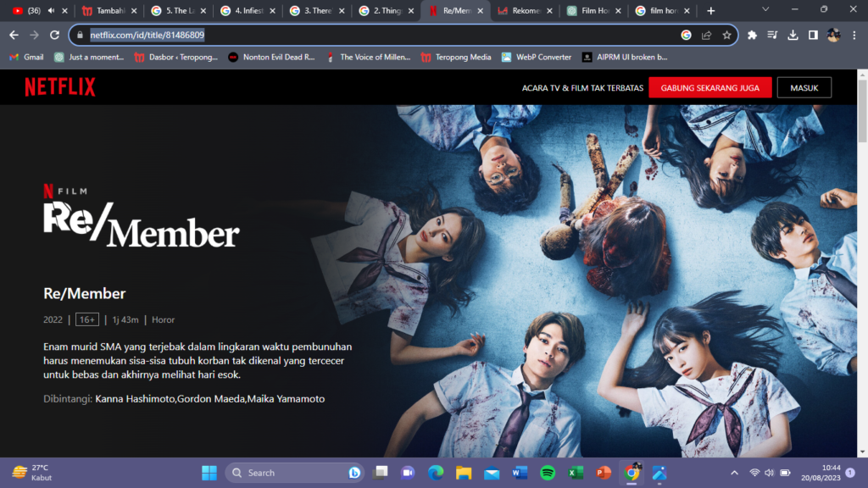Open 'The Voice of Millen...' bookmark
The image size is (868, 488).
(368, 57)
